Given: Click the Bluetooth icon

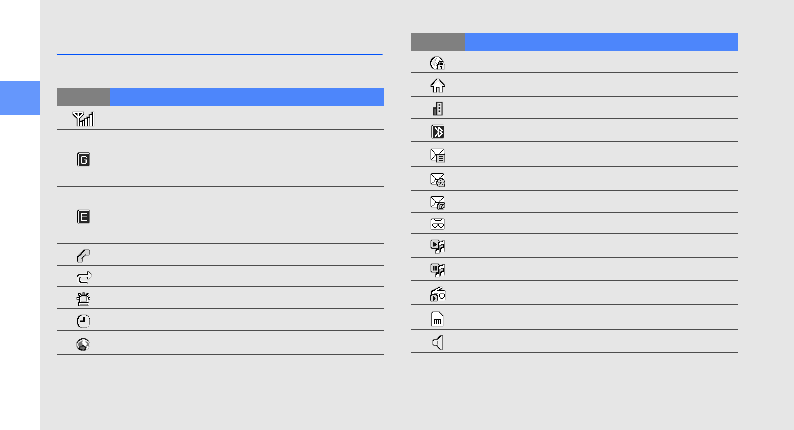Looking at the screenshot, I should [x=437, y=132].
